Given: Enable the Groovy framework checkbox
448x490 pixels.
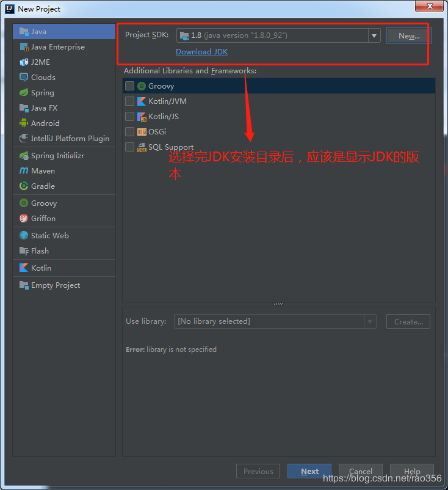Looking at the screenshot, I should point(129,86).
